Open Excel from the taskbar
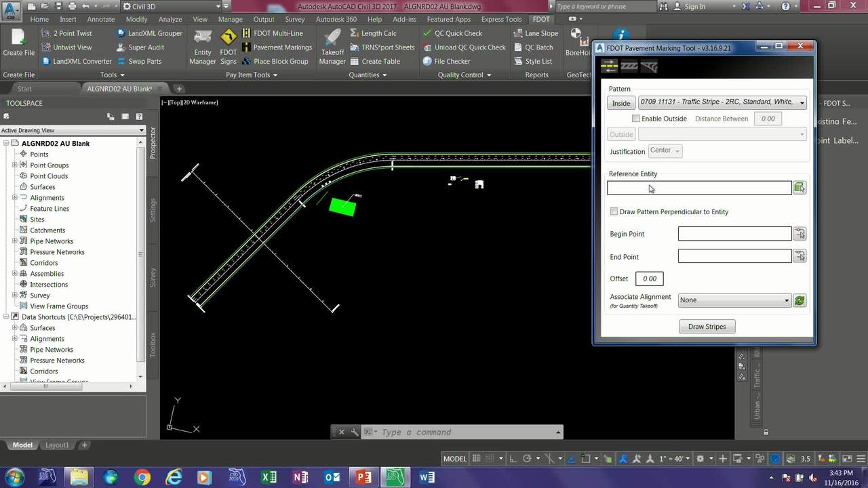868x488 pixels. click(x=269, y=477)
